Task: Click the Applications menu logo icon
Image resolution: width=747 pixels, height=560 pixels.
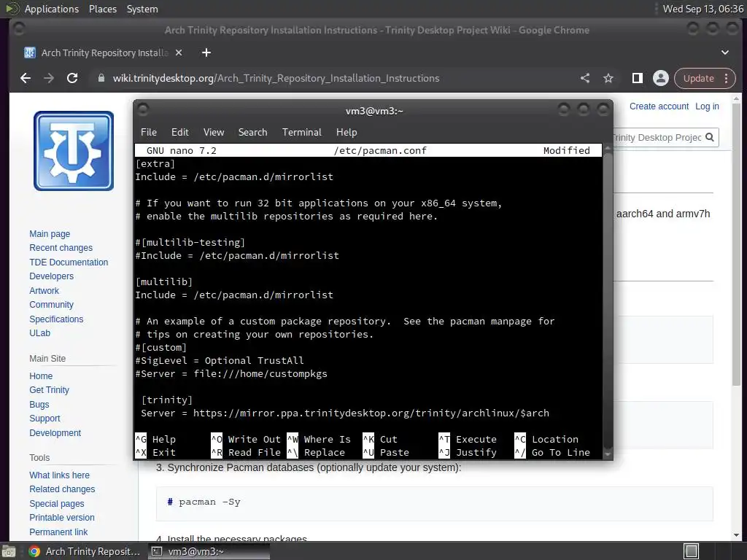Action: click(12, 9)
